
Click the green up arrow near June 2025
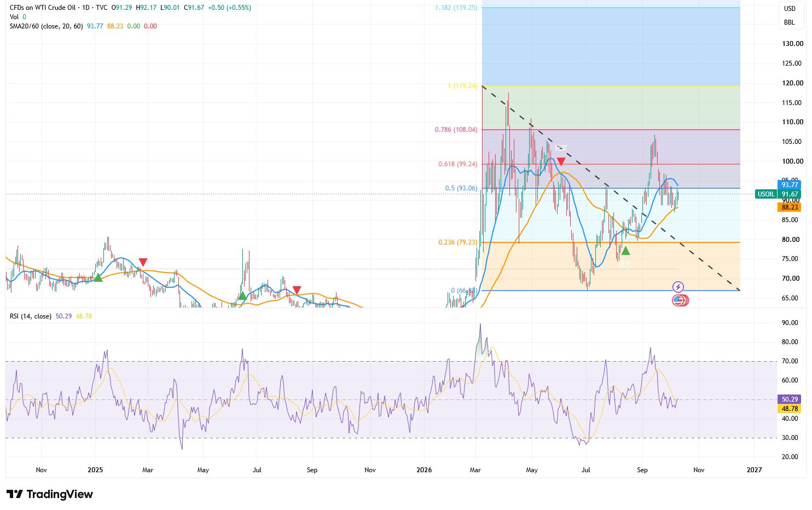click(242, 296)
